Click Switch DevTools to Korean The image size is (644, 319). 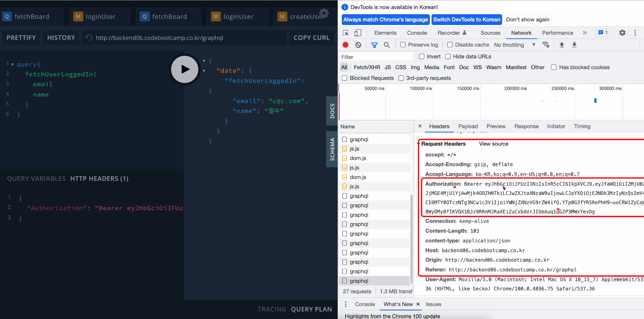coord(467,20)
